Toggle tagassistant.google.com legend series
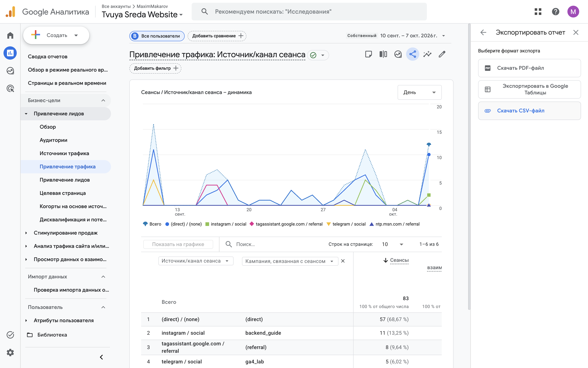The image size is (588, 368). (x=286, y=224)
